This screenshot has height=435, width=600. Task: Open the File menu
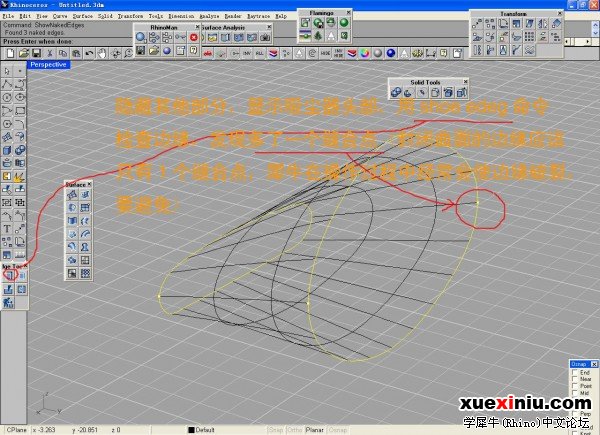pyautogui.click(x=8, y=16)
